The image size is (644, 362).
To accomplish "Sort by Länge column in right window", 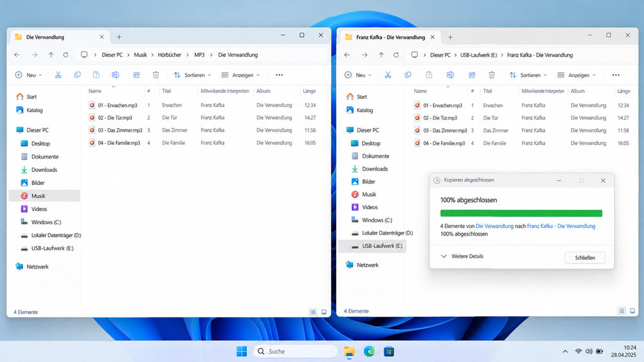I will pyautogui.click(x=623, y=91).
